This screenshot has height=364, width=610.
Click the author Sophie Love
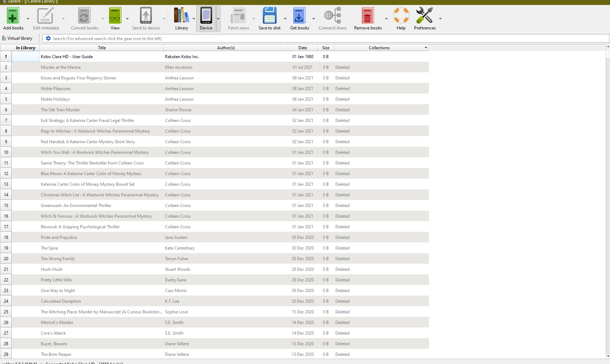[x=176, y=312]
